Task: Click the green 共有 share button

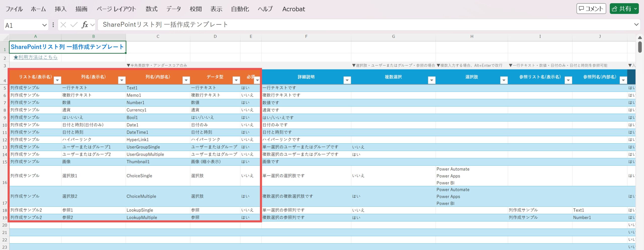Action: tap(624, 9)
